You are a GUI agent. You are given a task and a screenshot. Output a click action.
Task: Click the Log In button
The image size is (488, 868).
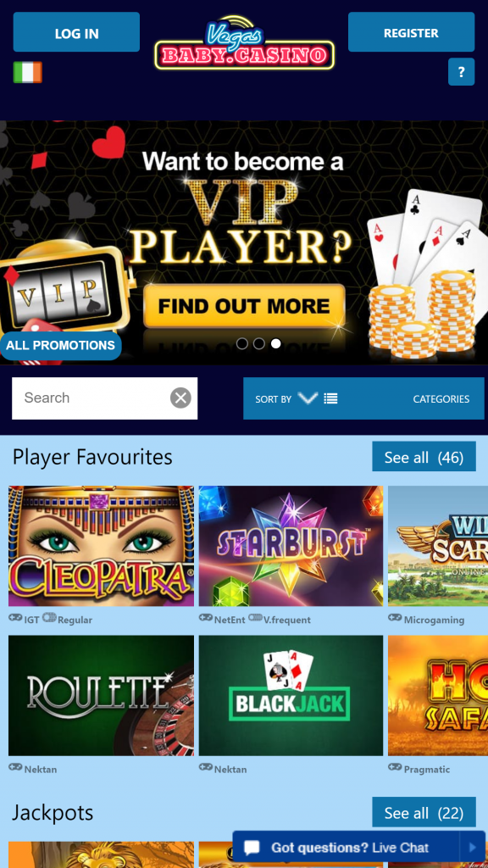76,33
